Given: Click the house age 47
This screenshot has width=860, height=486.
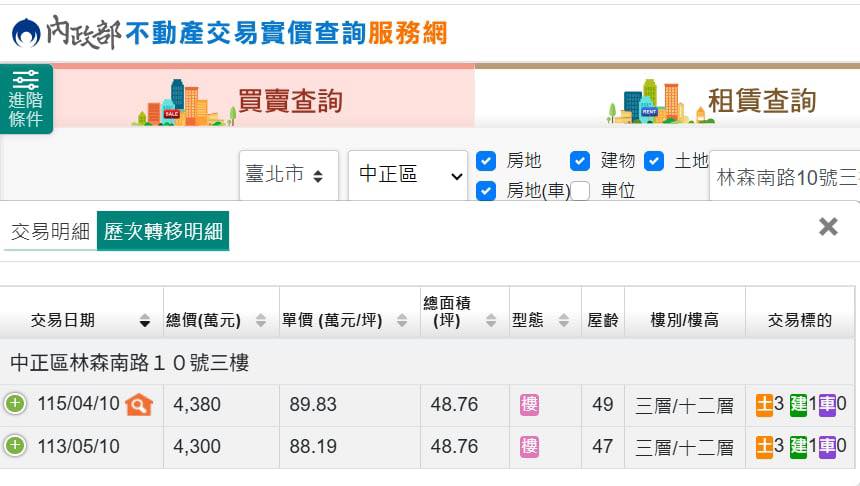Looking at the screenshot, I should [602, 447].
